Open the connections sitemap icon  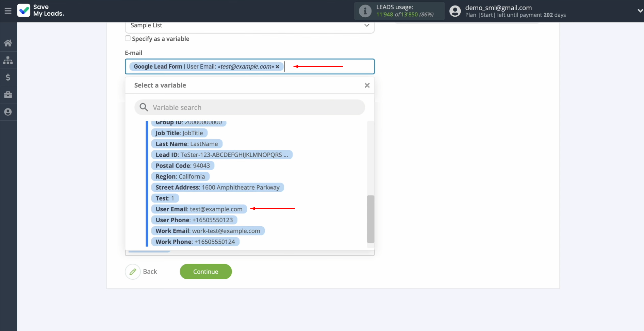coord(8,60)
